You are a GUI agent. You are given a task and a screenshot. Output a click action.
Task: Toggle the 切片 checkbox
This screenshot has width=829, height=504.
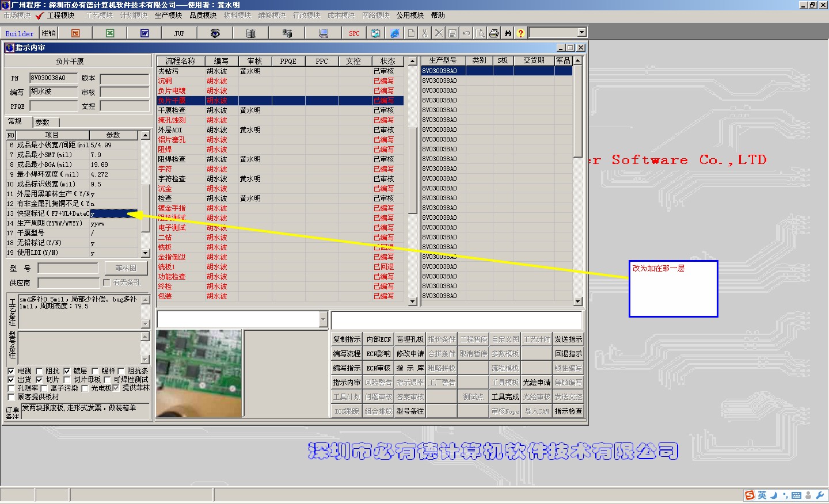pyautogui.click(x=39, y=380)
